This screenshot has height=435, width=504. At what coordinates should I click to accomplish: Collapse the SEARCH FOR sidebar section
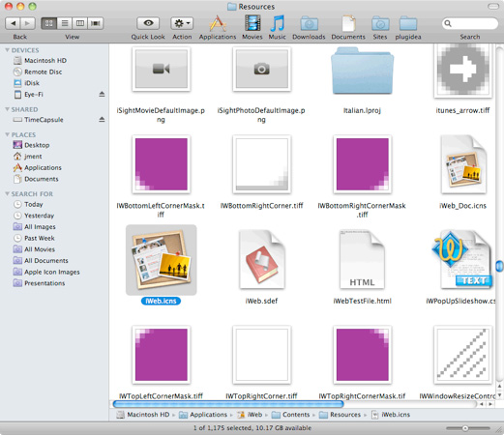click(7, 193)
